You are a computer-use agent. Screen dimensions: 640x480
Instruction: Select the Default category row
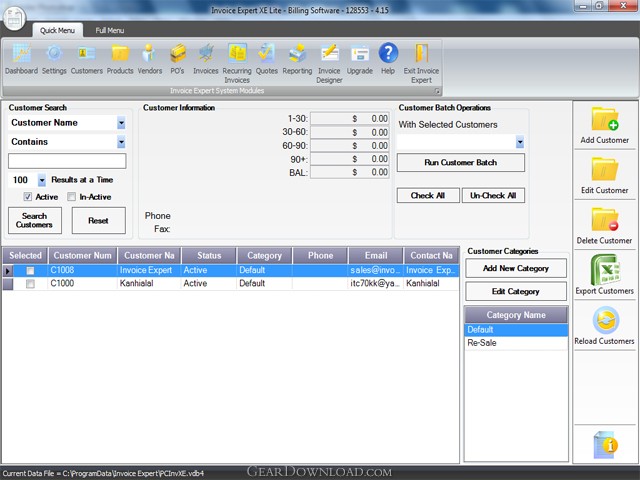[516, 330]
